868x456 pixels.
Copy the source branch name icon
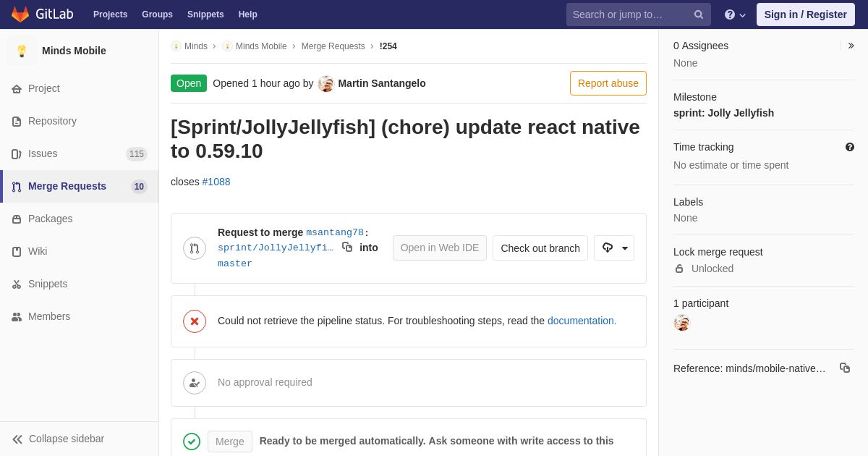coord(347,247)
